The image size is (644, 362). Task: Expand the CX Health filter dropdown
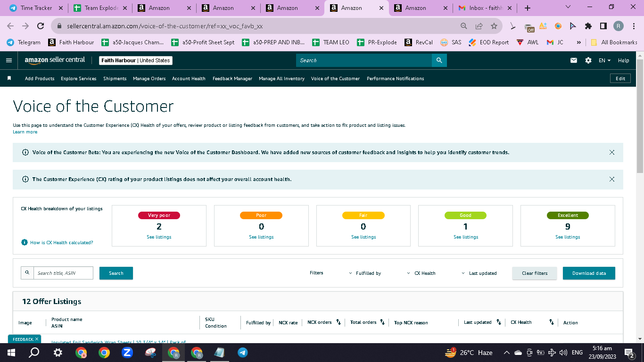click(421, 273)
